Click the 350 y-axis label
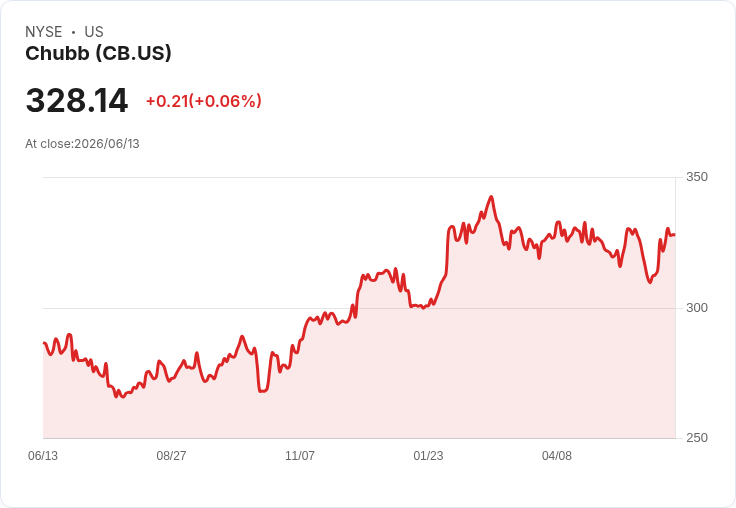 pos(697,177)
